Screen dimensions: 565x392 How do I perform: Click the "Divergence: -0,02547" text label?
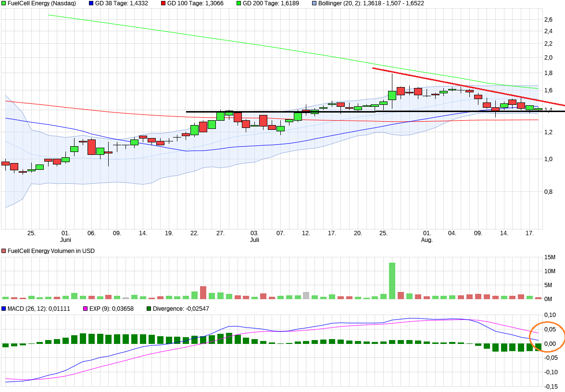pyautogui.click(x=180, y=309)
